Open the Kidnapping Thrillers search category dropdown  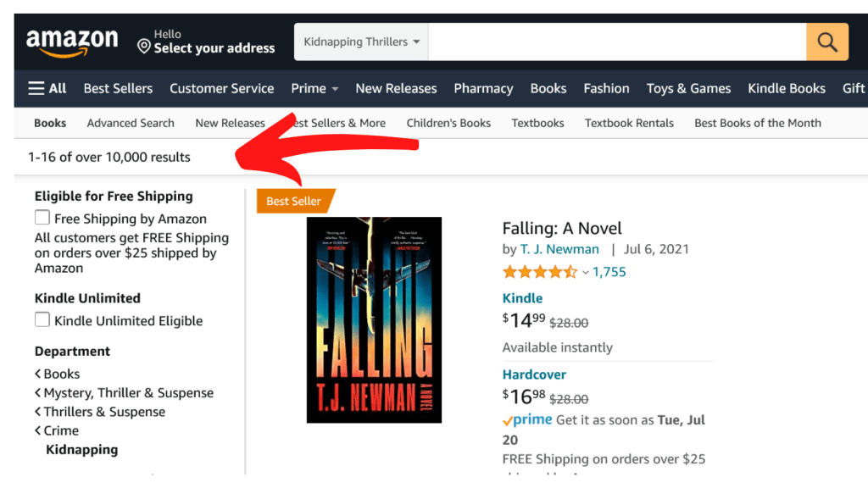coord(361,42)
